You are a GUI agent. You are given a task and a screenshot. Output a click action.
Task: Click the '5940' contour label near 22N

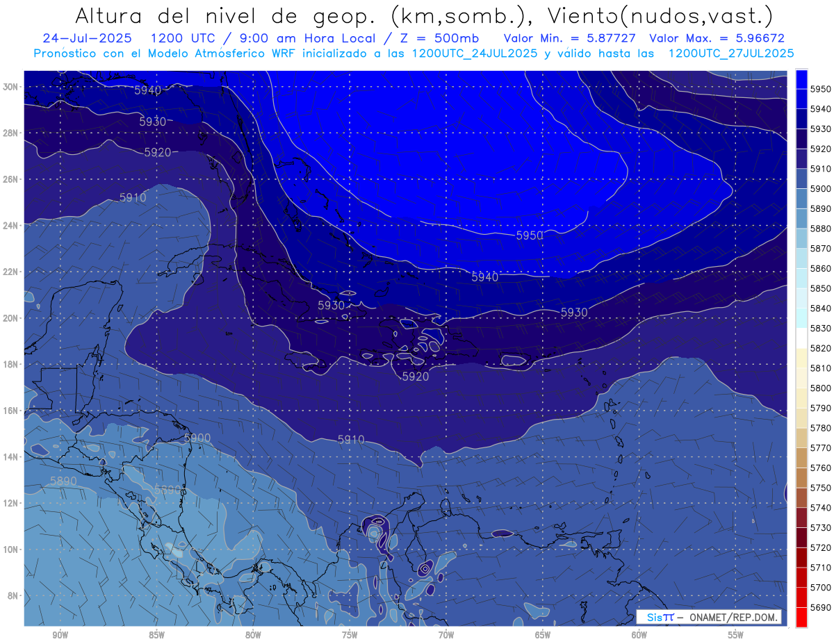click(485, 276)
